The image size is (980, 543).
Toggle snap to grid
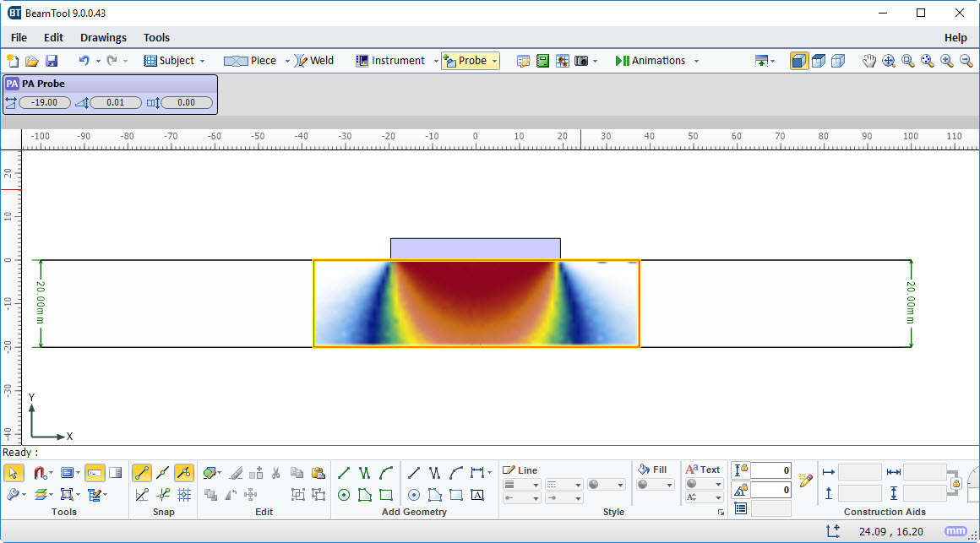tap(184, 495)
